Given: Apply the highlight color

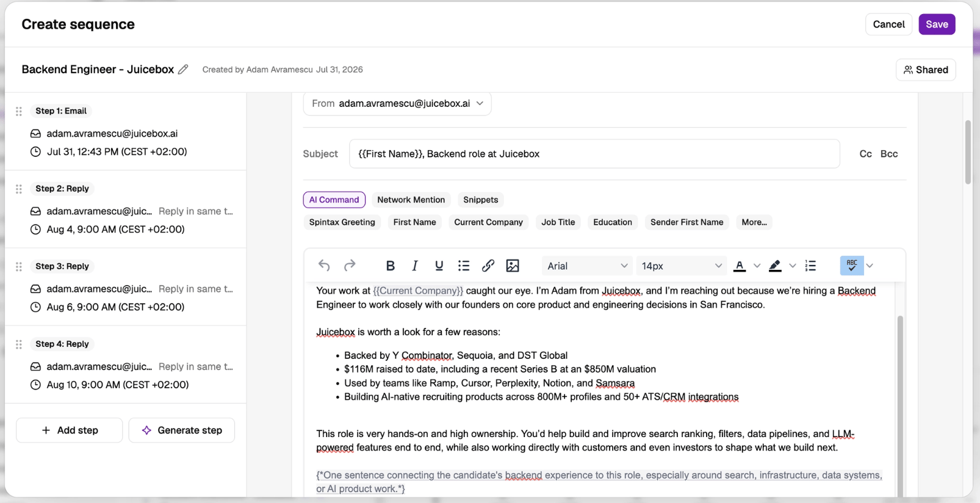Looking at the screenshot, I should (x=775, y=266).
